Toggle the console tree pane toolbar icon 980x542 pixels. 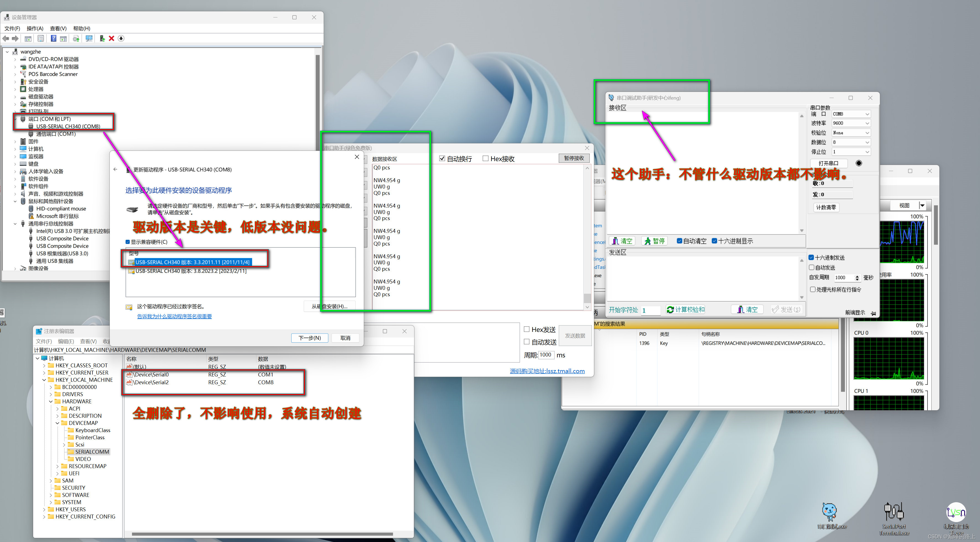click(28, 38)
